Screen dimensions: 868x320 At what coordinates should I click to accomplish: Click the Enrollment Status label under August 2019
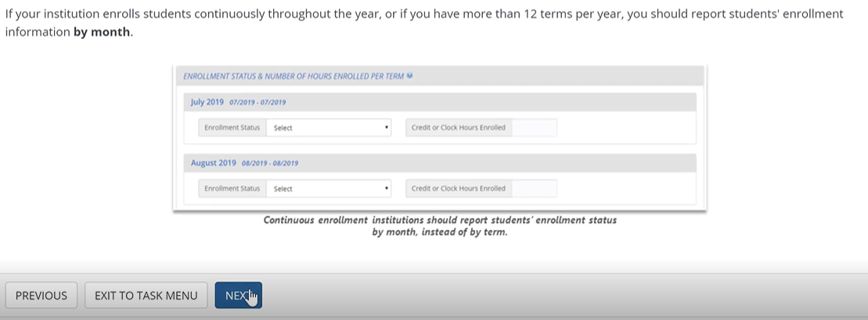pos(232,189)
